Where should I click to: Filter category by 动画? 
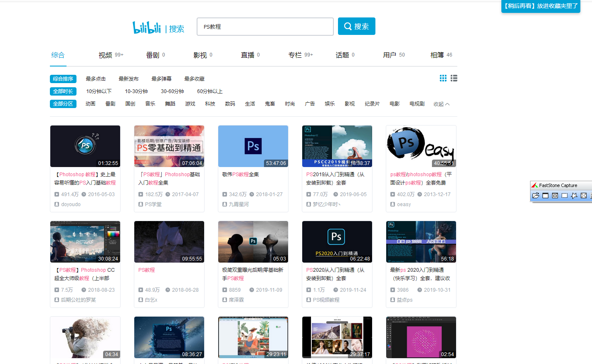click(x=90, y=103)
